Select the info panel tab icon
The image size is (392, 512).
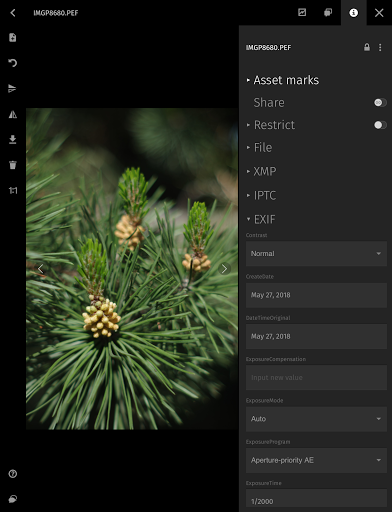pyautogui.click(x=353, y=13)
